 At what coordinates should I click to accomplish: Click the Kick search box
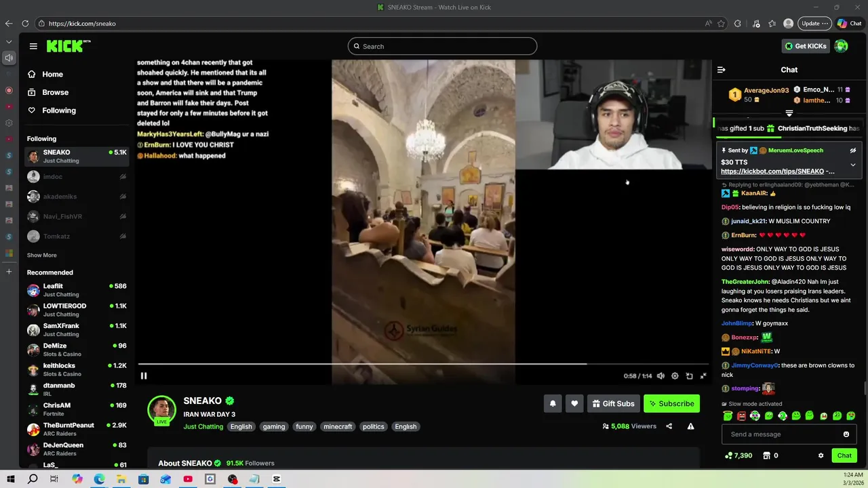coord(442,46)
